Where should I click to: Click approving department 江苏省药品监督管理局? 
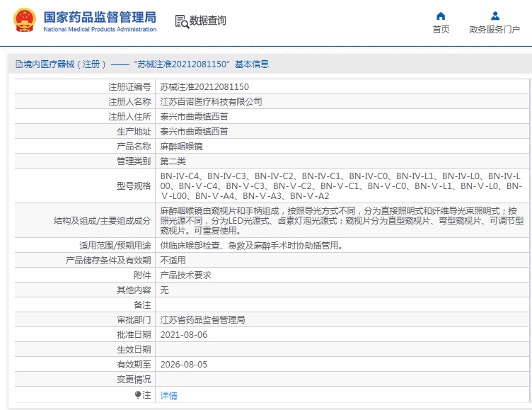(202, 319)
